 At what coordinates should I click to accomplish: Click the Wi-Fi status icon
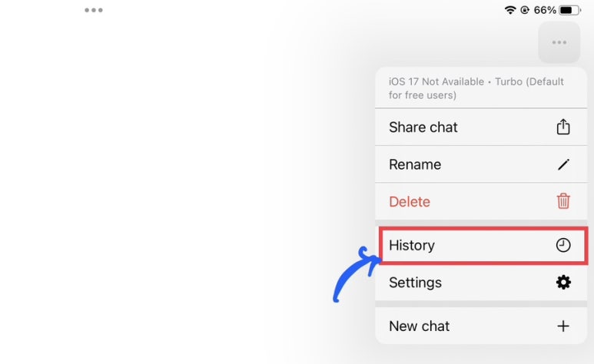[x=510, y=10]
